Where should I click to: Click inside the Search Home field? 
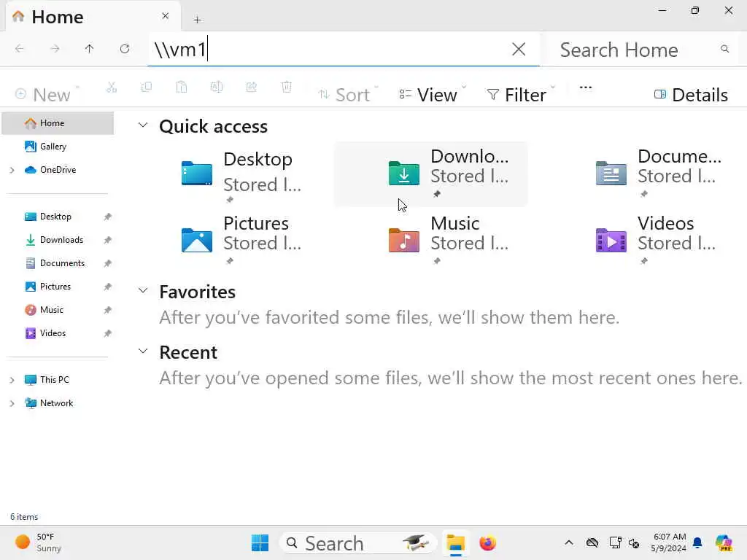pyautogui.click(x=627, y=50)
